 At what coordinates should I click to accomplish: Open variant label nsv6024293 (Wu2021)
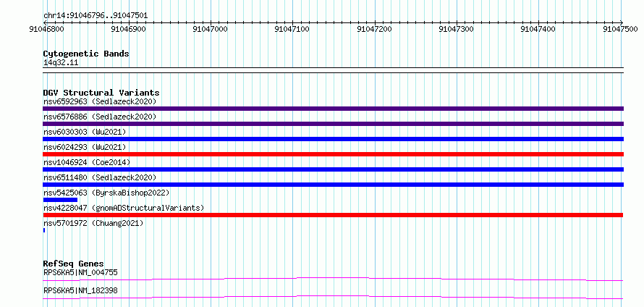[85, 147]
